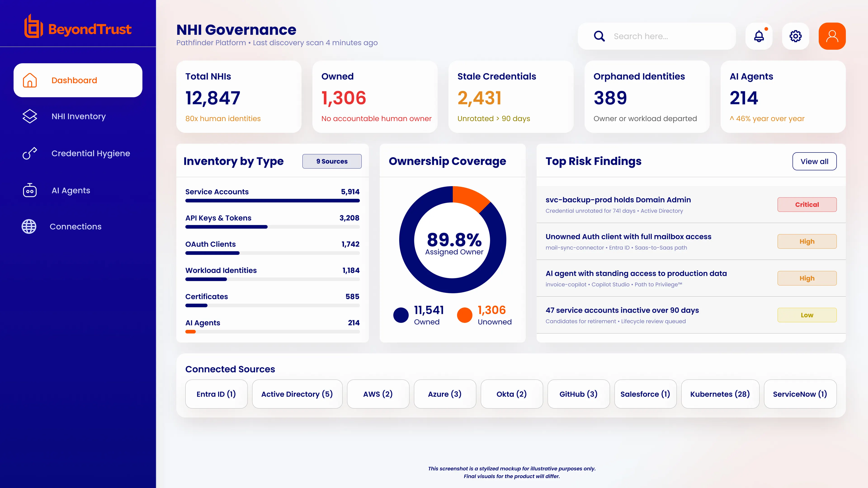
Task: Click the AI Agents robot icon
Action: (x=30, y=190)
